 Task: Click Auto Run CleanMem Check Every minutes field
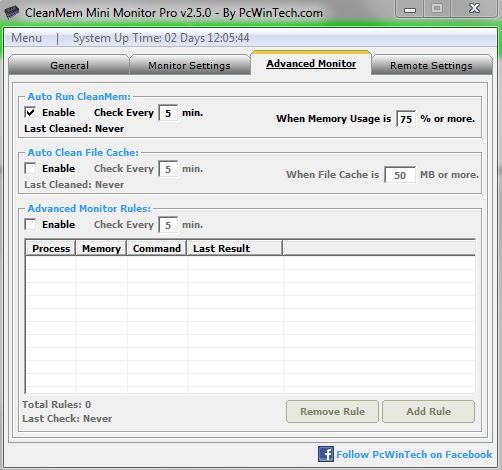tap(168, 113)
